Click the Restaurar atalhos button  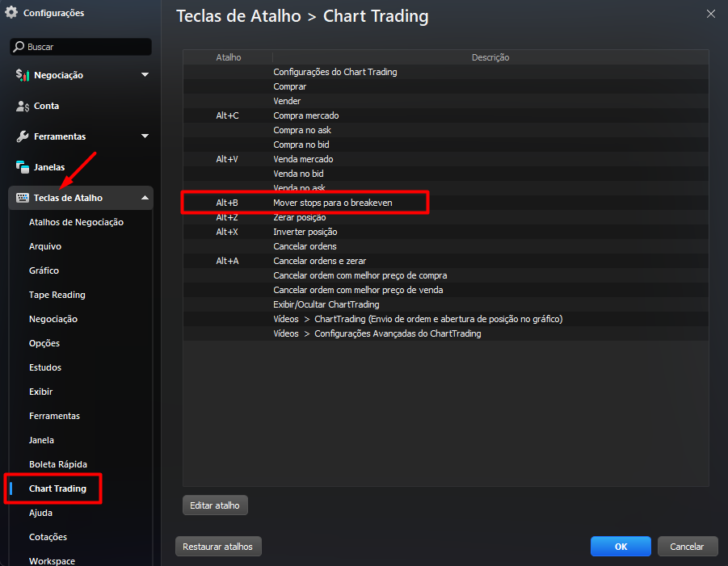click(218, 547)
